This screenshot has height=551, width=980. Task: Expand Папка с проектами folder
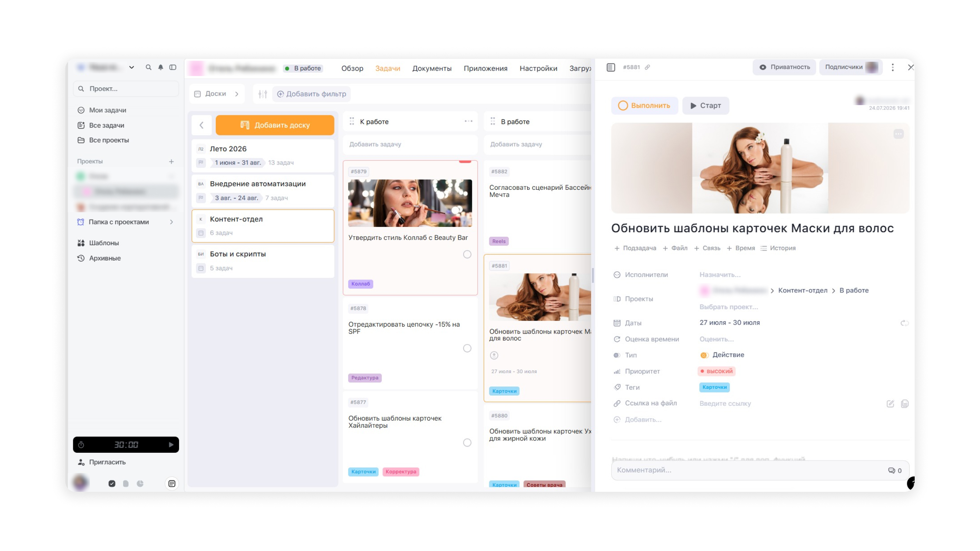[x=171, y=222]
